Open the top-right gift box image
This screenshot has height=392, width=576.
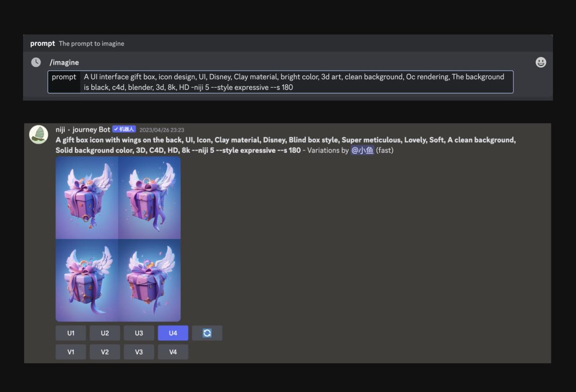coord(149,198)
